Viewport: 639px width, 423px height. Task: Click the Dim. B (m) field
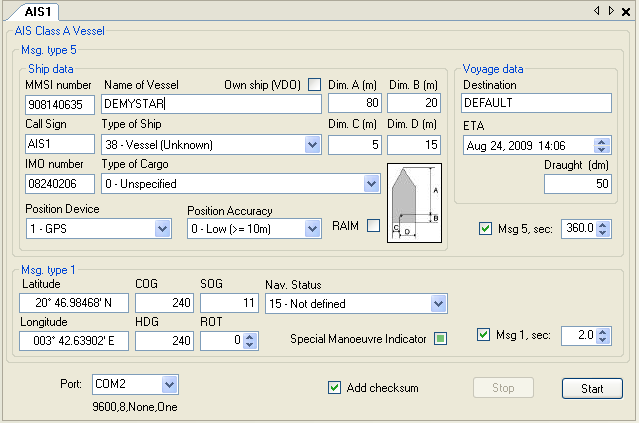pyautogui.click(x=414, y=103)
